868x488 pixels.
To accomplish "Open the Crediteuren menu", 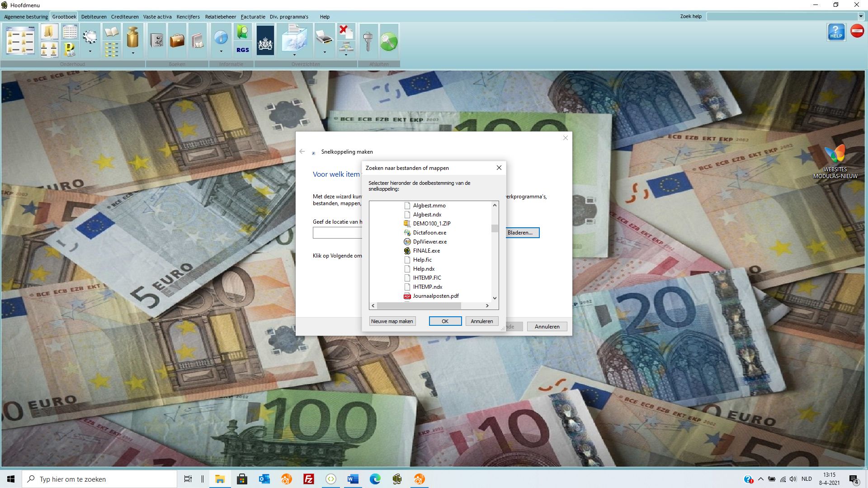I will click(x=125, y=17).
